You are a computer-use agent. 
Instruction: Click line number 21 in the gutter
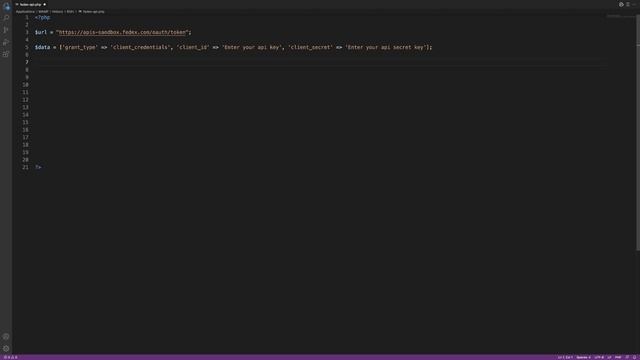pyautogui.click(x=25, y=167)
